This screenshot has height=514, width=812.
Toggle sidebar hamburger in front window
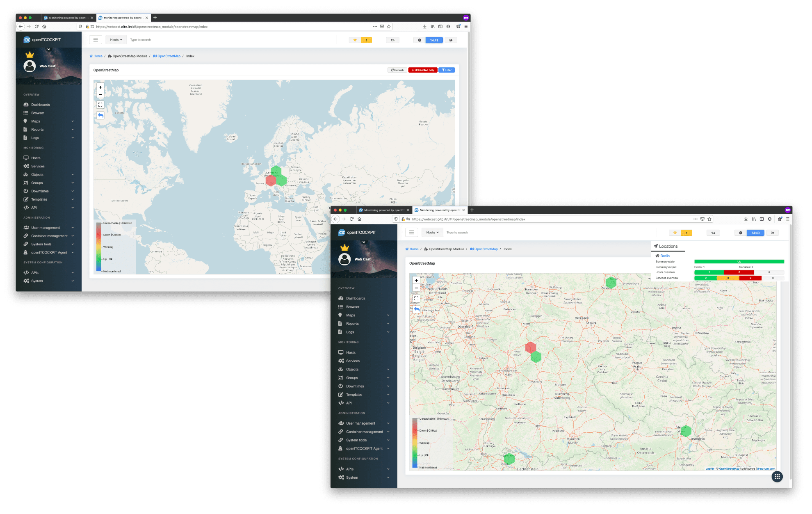(411, 233)
